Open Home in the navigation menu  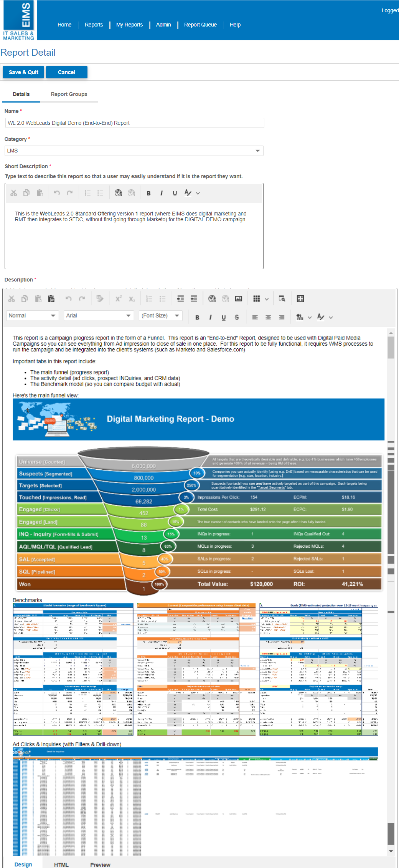(x=64, y=25)
